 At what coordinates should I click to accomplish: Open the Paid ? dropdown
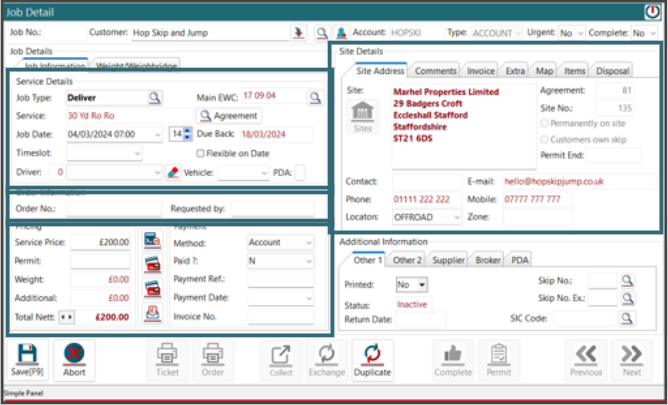[281, 261]
